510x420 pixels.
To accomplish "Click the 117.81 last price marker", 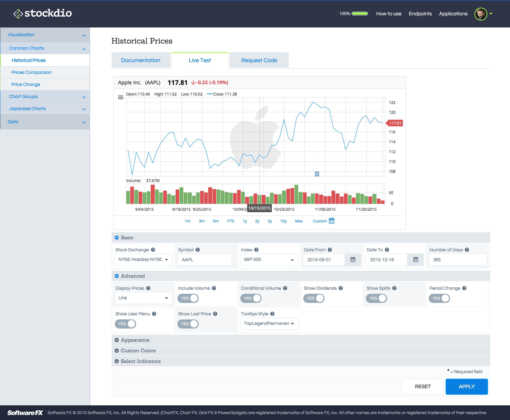I will tap(394, 123).
